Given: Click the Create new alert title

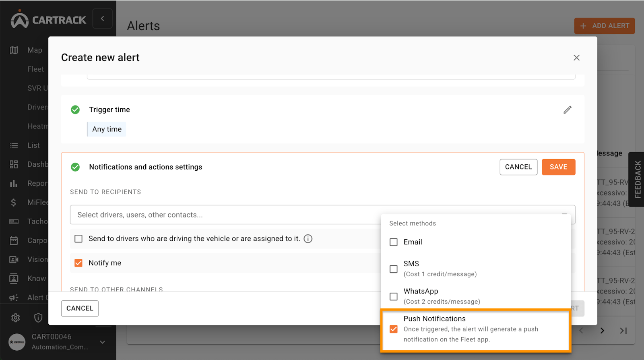Looking at the screenshot, I should (100, 58).
